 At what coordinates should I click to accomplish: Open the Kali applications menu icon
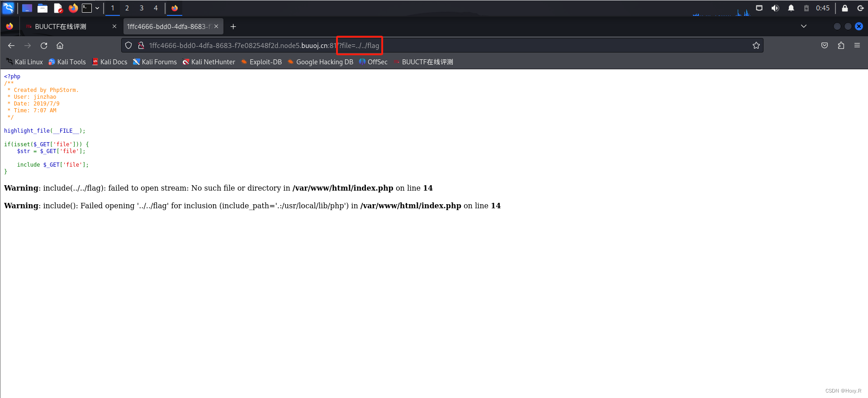tap(8, 8)
